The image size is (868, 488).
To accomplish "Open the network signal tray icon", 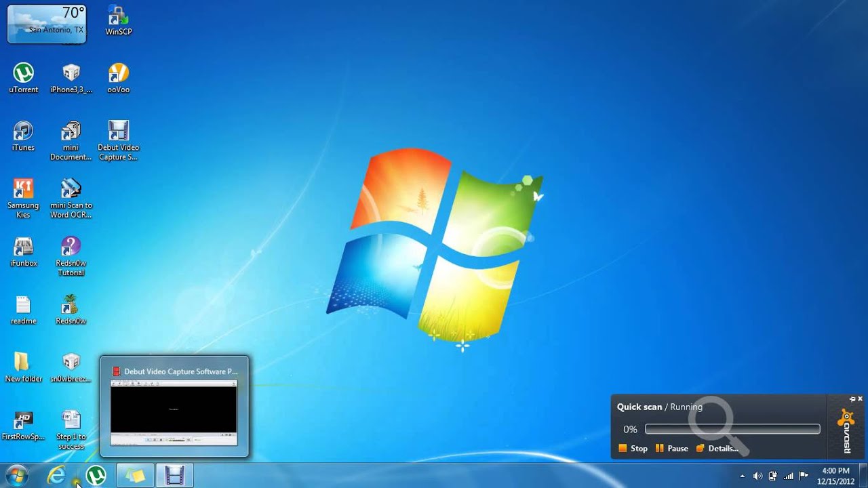I will point(789,476).
